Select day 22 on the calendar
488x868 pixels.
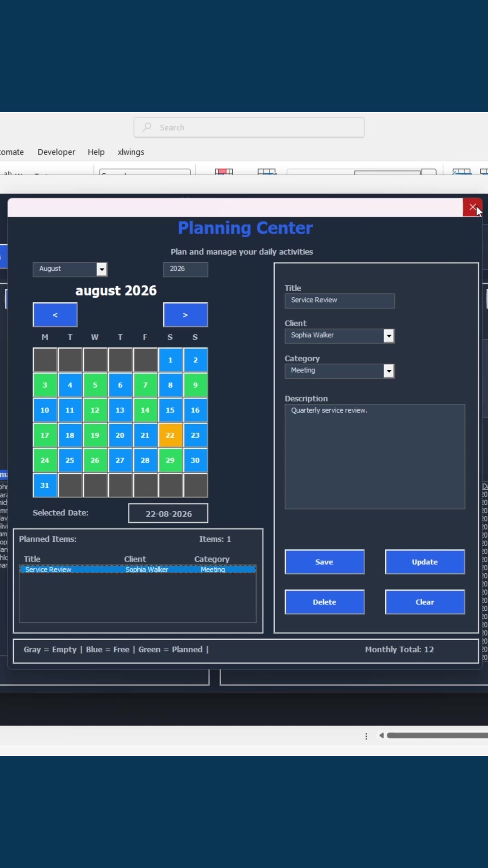(x=170, y=435)
